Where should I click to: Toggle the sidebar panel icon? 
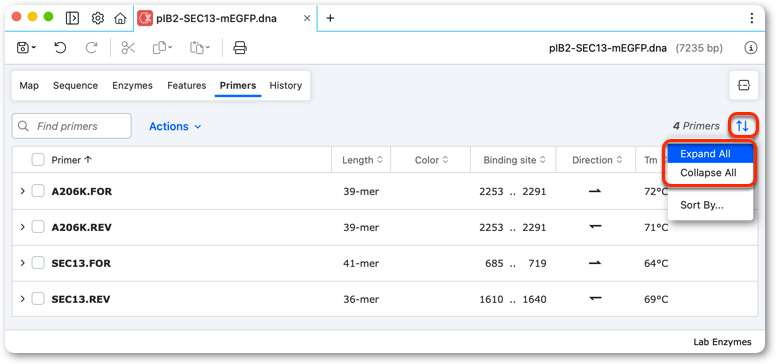click(x=72, y=18)
